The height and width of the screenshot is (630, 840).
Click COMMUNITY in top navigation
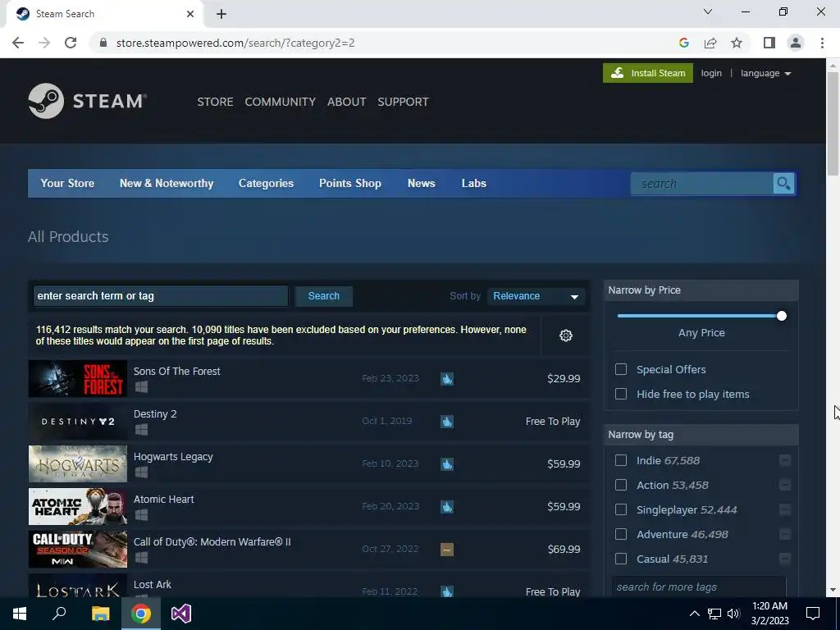(x=281, y=102)
